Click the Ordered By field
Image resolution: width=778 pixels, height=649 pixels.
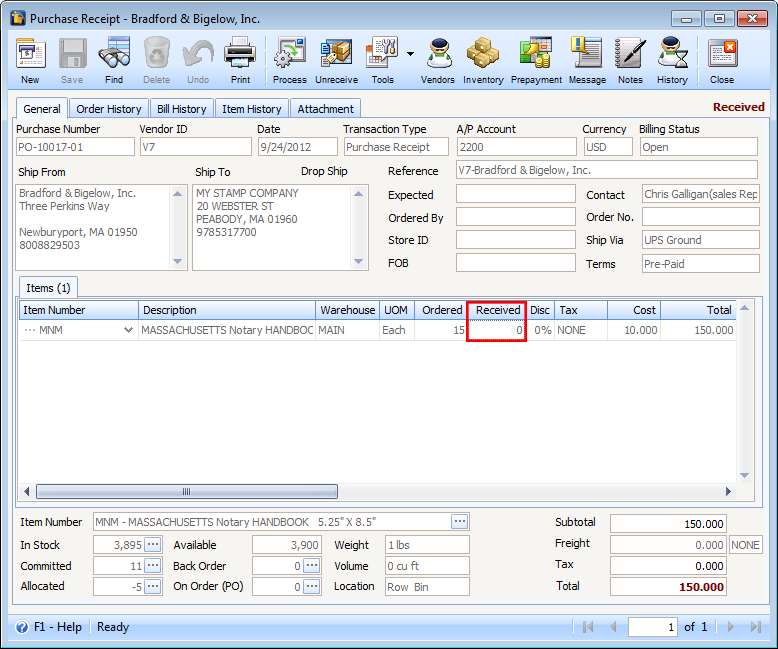[516, 217]
